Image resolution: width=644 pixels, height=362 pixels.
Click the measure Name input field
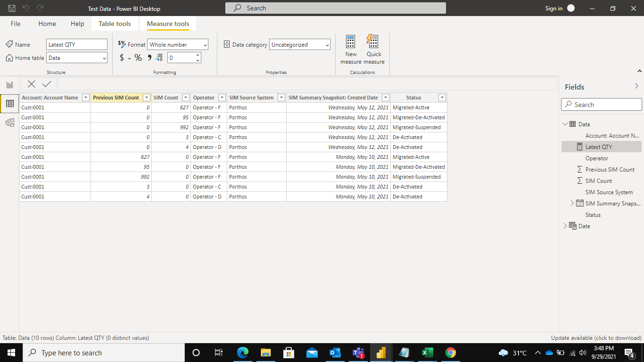[x=77, y=44]
